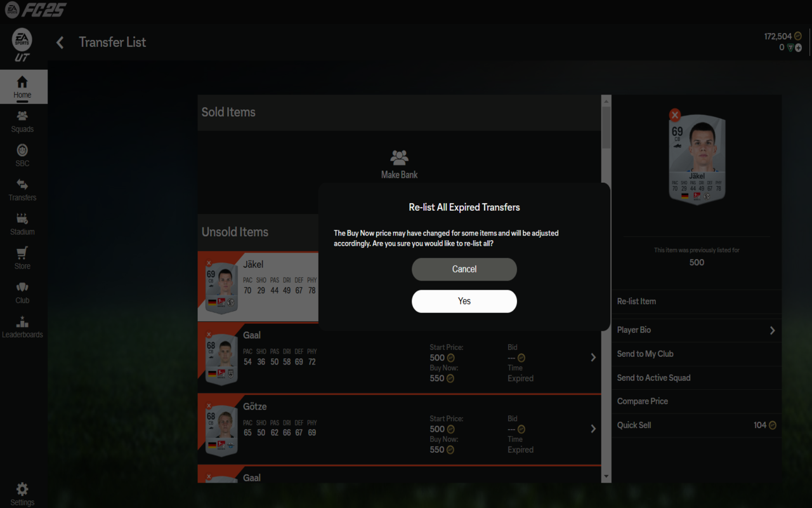This screenshot has height=508, width=812.
Task: Open Player Bio
Action: tap(697, 330)
